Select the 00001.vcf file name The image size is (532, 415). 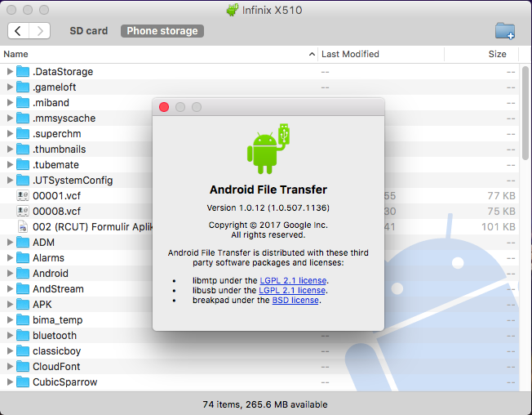coord(56,196)
